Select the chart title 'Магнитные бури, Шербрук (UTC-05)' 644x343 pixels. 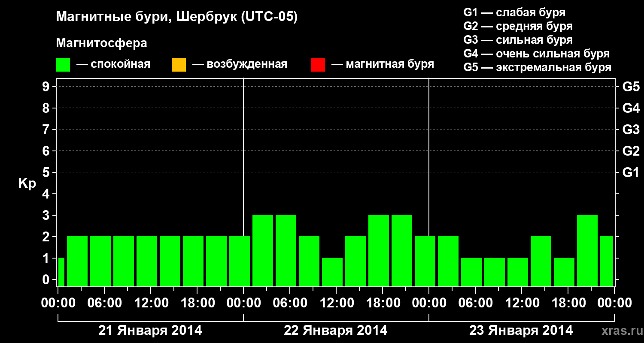pyautogui.click(x=176, y=18)
